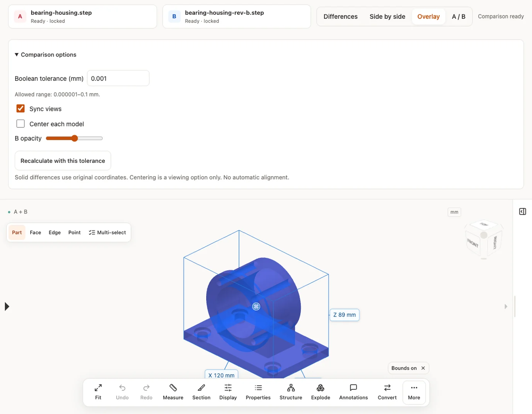The image size is (532, 414).
Task: Select file A bearing-housing.step card
Action: coord(83,17)
